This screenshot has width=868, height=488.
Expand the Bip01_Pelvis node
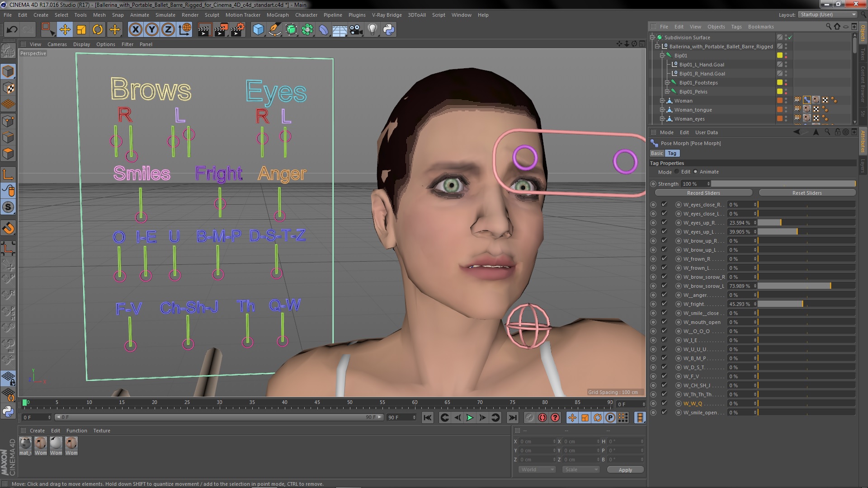[x=667, y=92]
